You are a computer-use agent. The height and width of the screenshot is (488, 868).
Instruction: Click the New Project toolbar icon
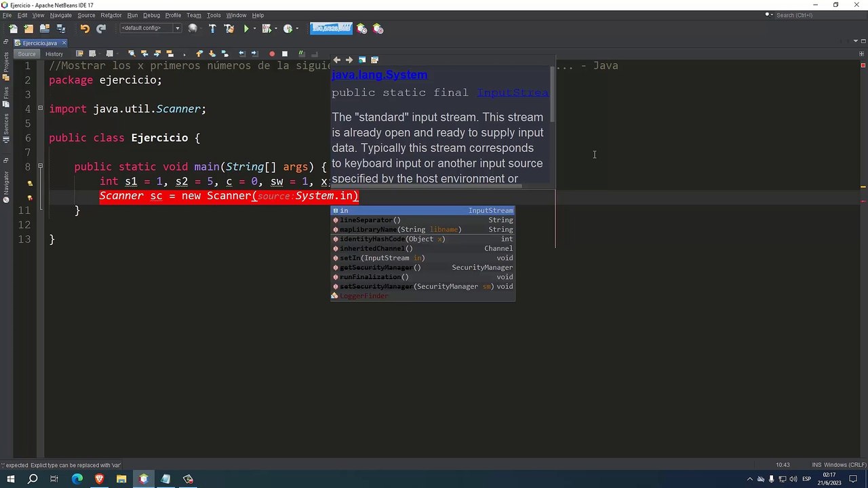tap(28, 28)
